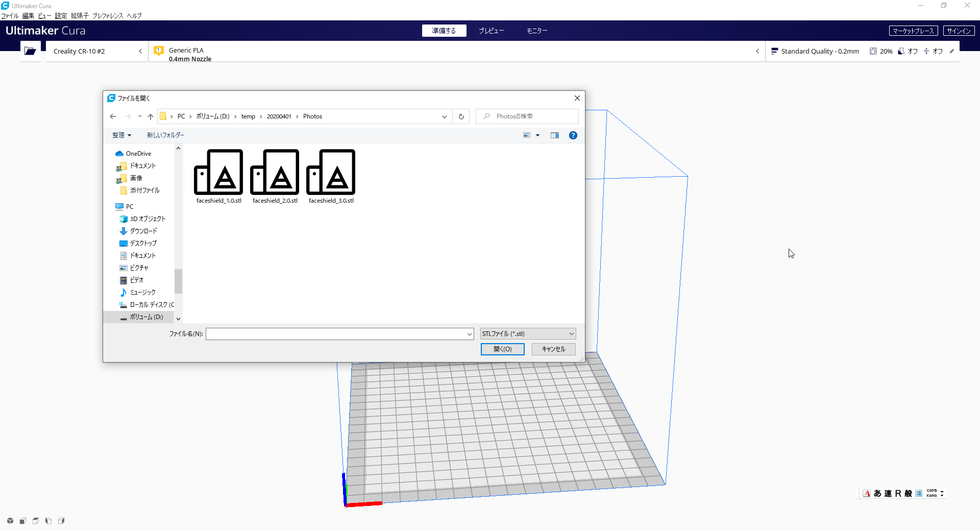Go forward in the file dialog

[128, 116]
